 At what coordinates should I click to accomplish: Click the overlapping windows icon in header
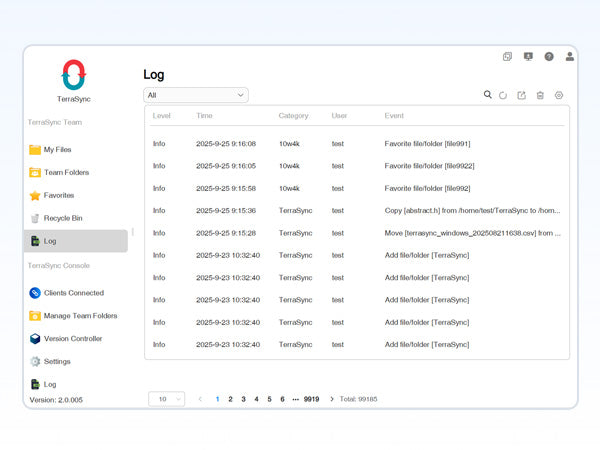coord(508,57)
